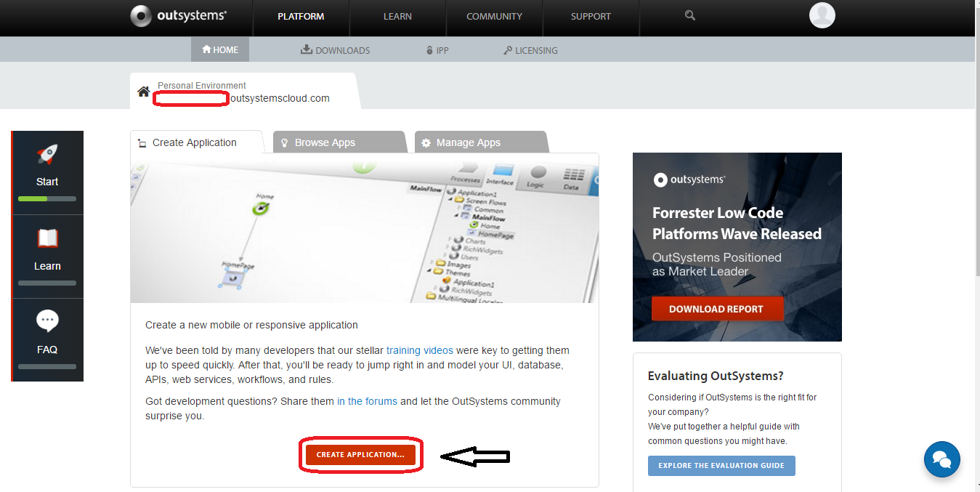Click the IPP lock icon
The width and height of the screenshot is (980, 492).
(430, 50)
